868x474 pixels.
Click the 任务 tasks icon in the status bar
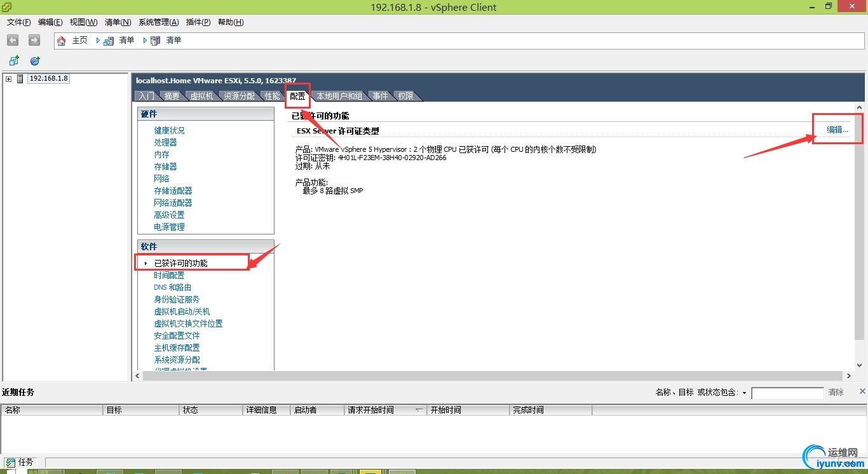(10, 463)
